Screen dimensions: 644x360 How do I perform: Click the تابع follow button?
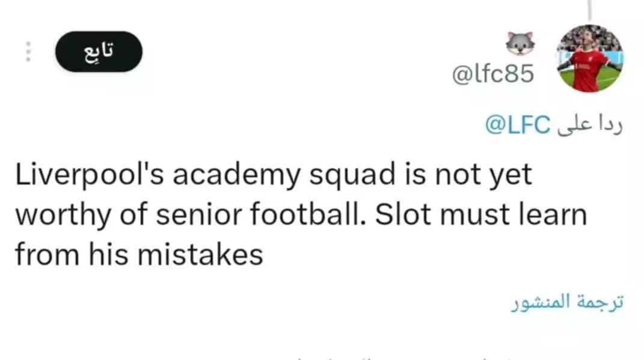99,52
